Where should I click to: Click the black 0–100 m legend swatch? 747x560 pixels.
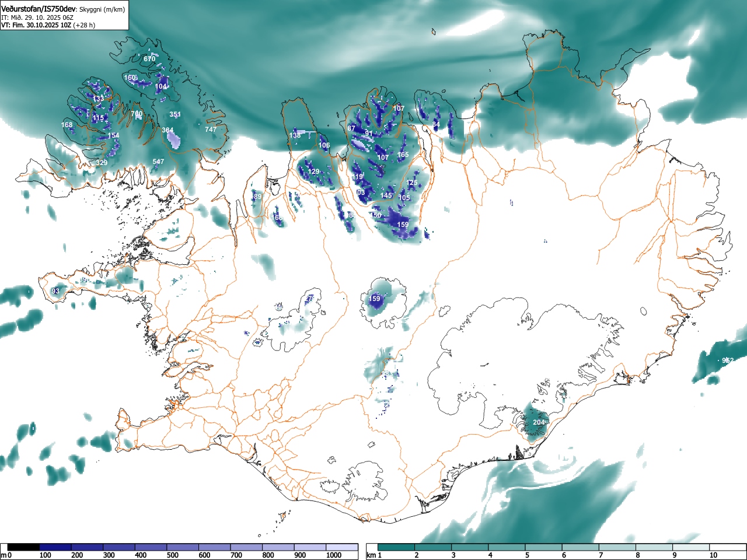[x=24, y=547]
